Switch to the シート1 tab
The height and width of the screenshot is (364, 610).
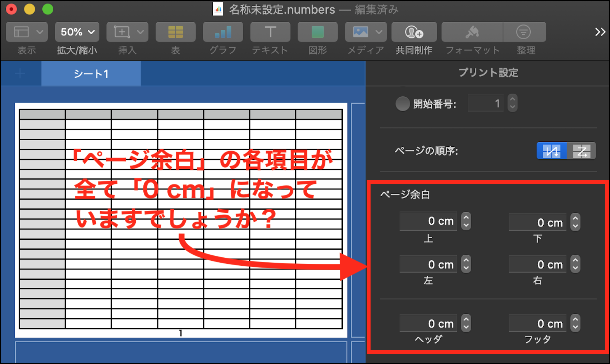(x=91, y=74)
